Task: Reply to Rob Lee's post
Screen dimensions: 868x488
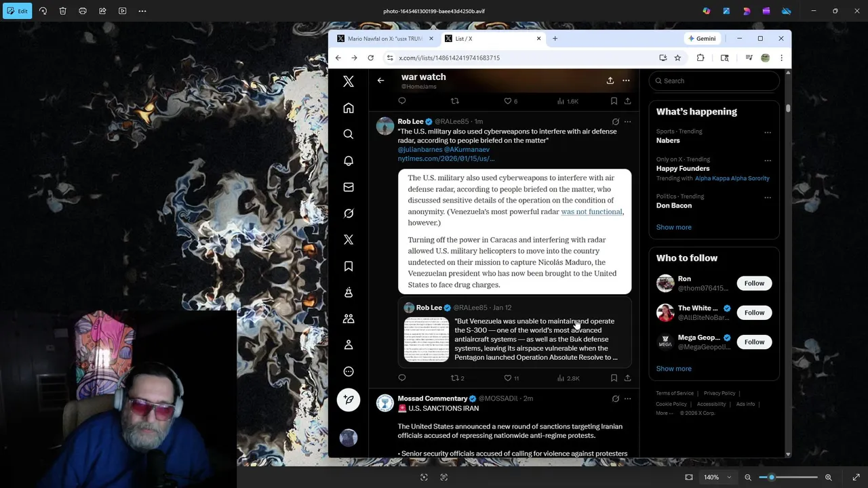Action: pyautogui.click(x=402, y=378)
